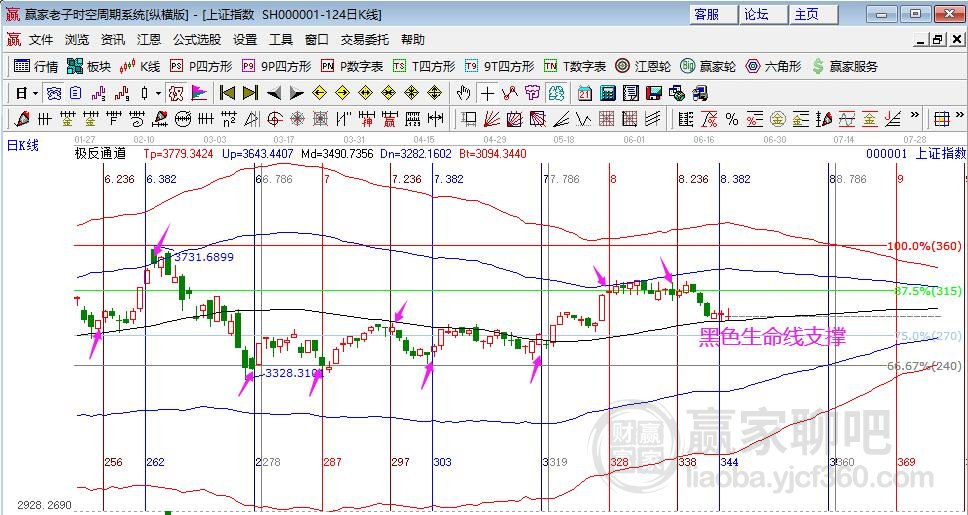Click the 100.0%(360) level label
The image size is (968, 515).
coord(924,246)
